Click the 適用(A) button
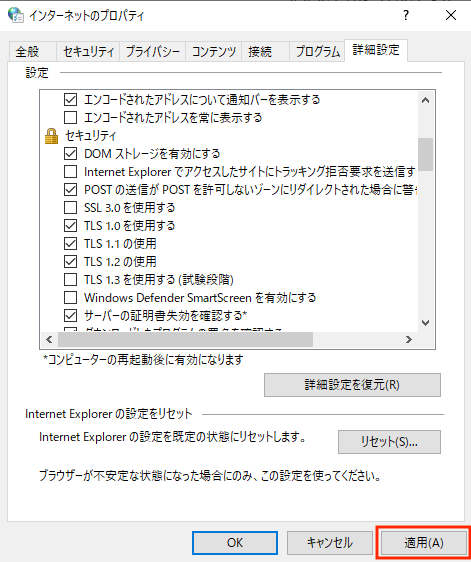Image resolution: width=471 pixels, height=562 pixels. [424, 543]
